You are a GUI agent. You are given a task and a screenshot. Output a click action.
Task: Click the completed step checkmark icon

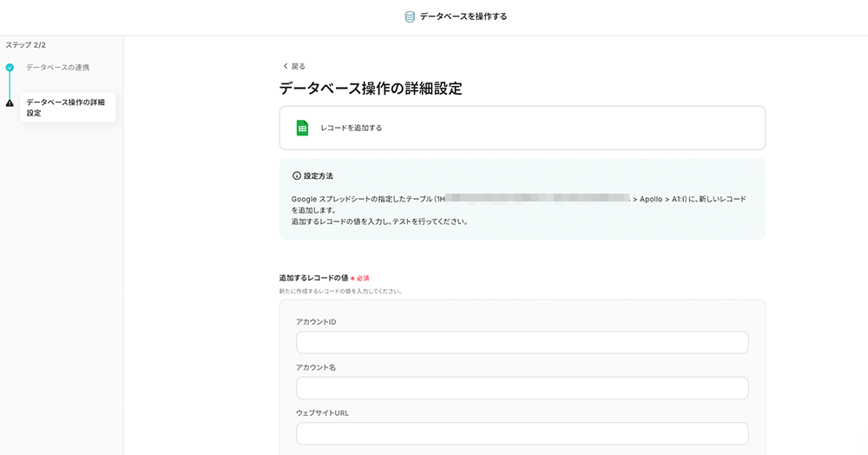coord(10,67)
